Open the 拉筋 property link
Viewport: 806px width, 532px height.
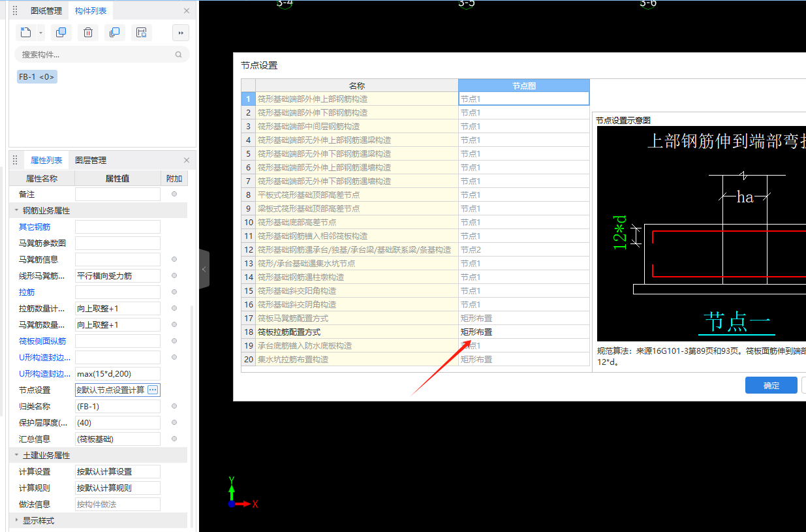pyautogui.click(x=27, y=292)
